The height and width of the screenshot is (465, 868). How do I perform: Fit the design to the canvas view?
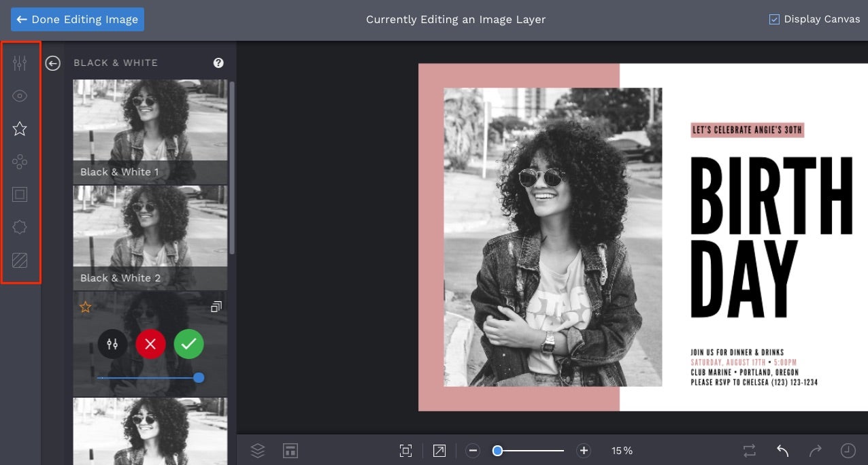coord(406,450)
